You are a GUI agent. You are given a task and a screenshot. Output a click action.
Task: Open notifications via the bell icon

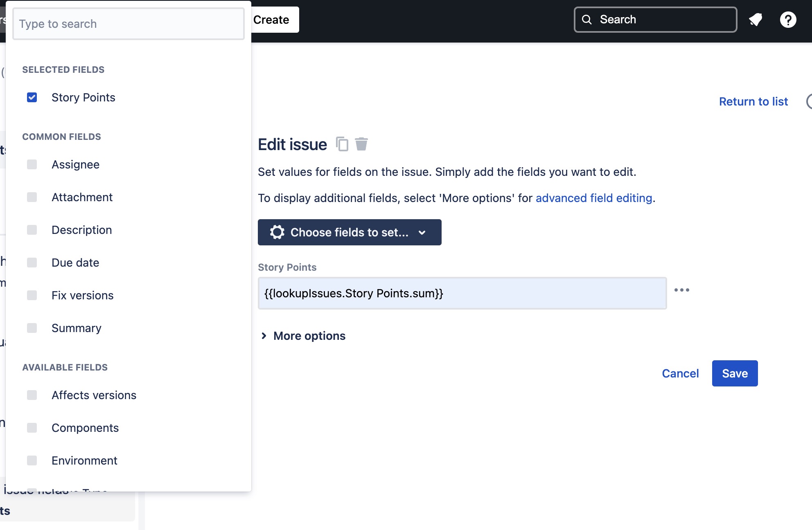tap(756, 19)
